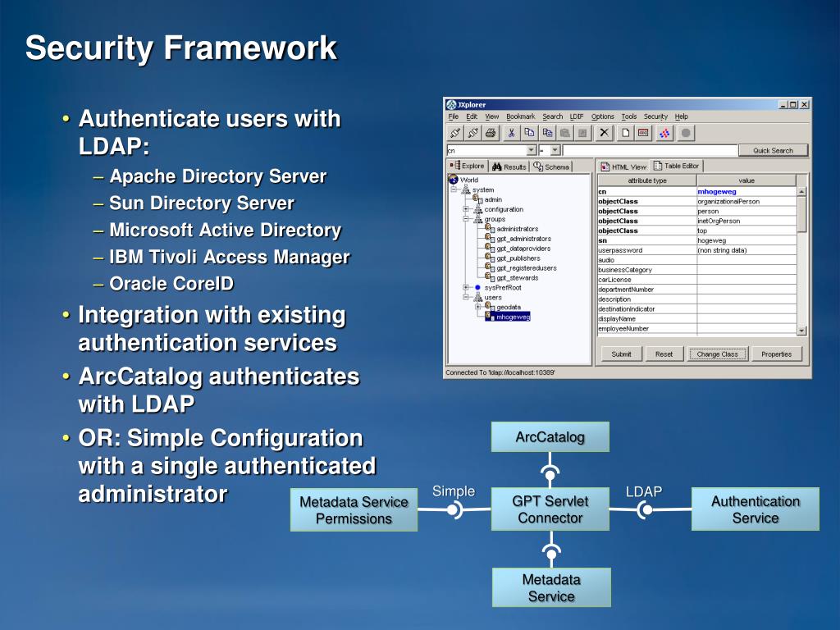Click the table scrollbar up arrow

(801, 191)
